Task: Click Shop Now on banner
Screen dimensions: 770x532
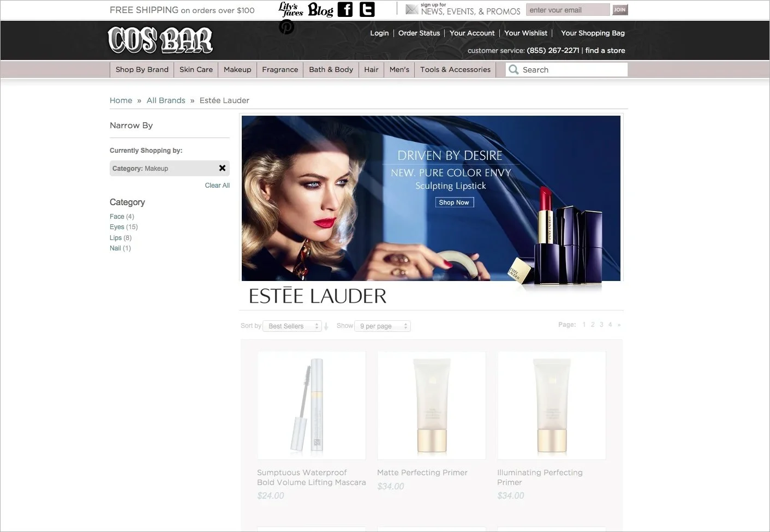Action: (454, 202)
